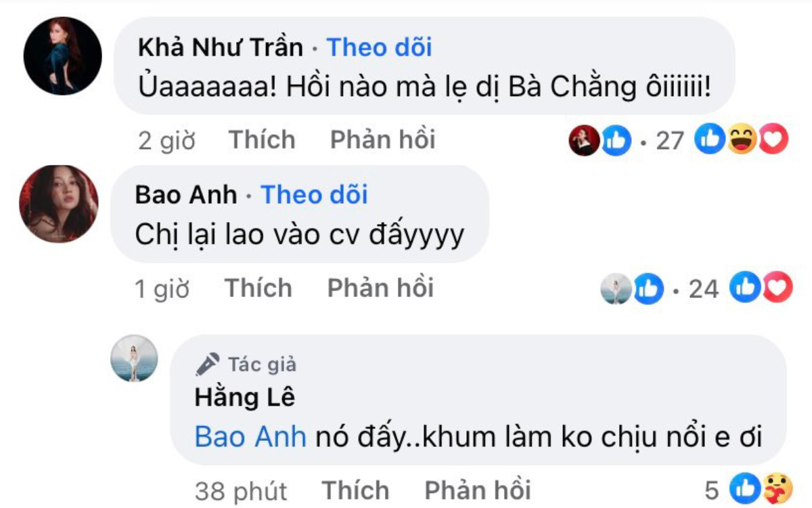Image resolution: width=812 pixels, height=508 pixels.
Task: Like Hằng Lê's reply with Thích
Action: coord(355,490)
